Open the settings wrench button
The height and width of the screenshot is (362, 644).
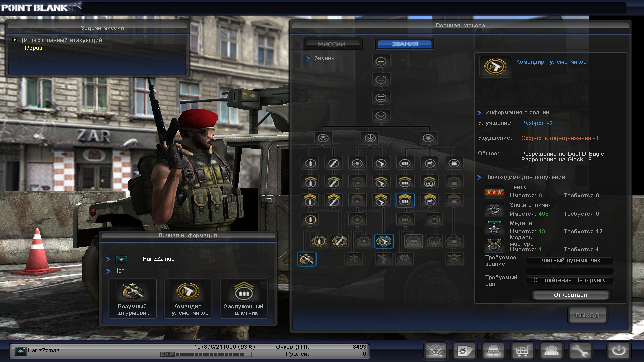pyautogui.click(x=580, y=351)
